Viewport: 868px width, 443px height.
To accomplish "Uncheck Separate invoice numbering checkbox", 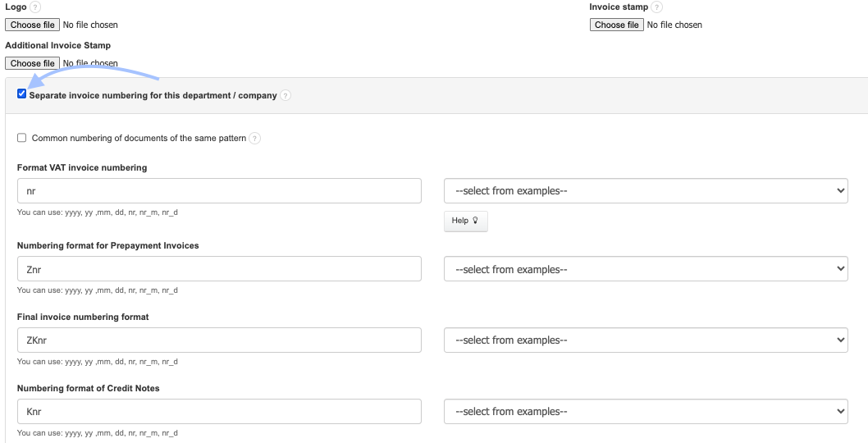I will pyautogui.click(x=22, y=94).
